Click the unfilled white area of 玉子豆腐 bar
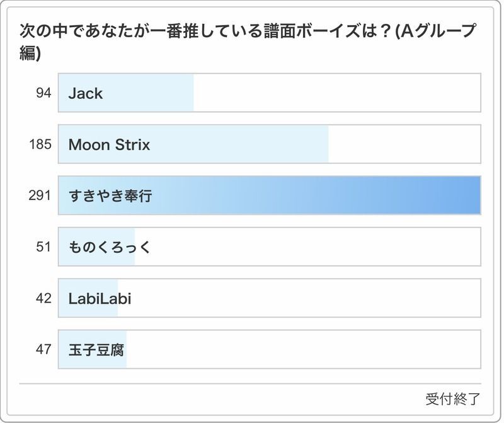The height and width of the screenshot is (423, 504). coord(302,349)
